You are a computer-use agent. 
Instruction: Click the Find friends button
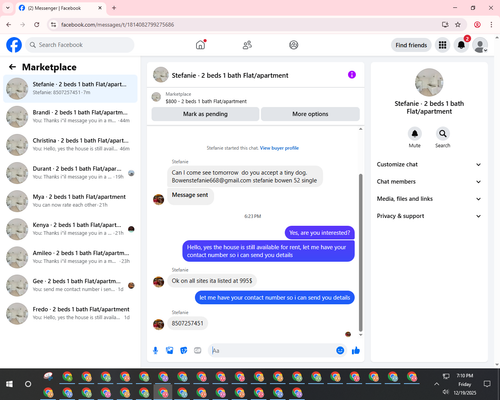click(x=411, y=45)
